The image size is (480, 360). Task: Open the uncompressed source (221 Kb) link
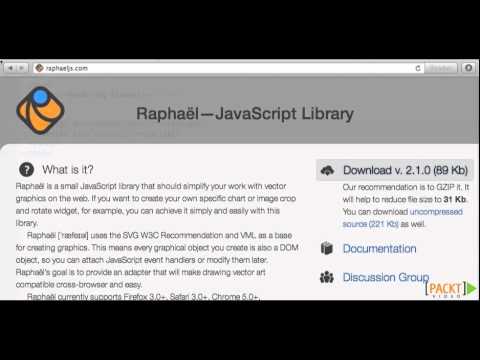[x=402, y=218]
